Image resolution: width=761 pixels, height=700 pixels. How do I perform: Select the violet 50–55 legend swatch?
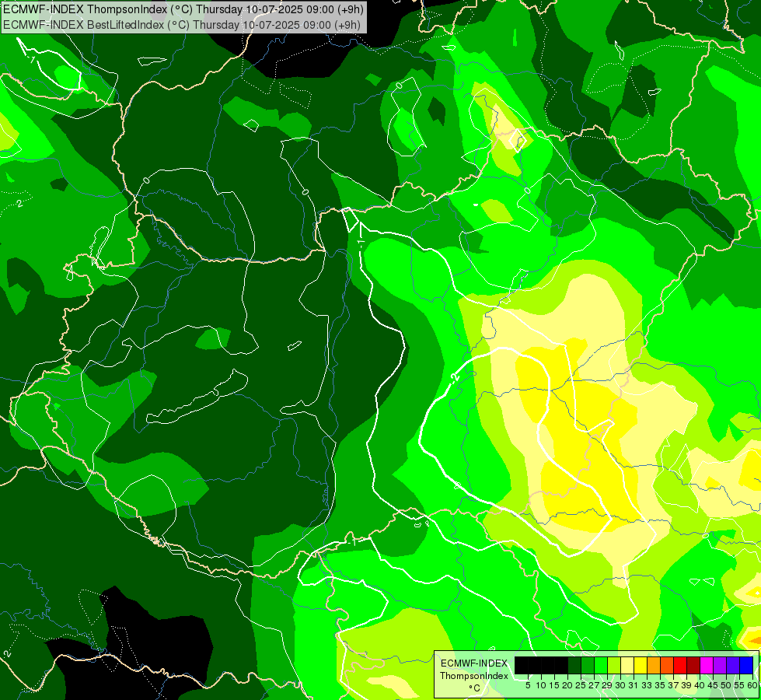[x=733, y=666]
